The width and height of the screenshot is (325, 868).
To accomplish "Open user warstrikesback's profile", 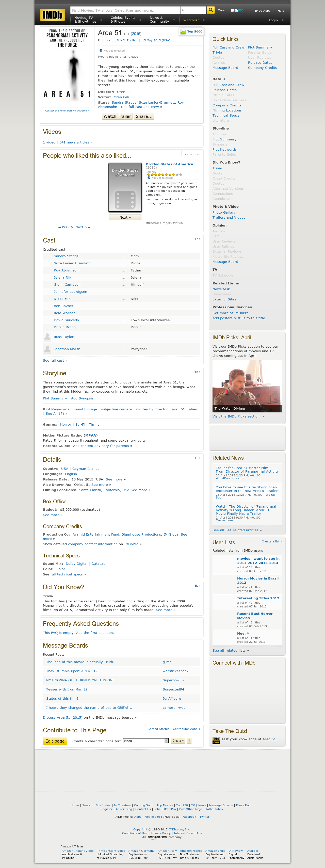I will (x=175, y=671).
